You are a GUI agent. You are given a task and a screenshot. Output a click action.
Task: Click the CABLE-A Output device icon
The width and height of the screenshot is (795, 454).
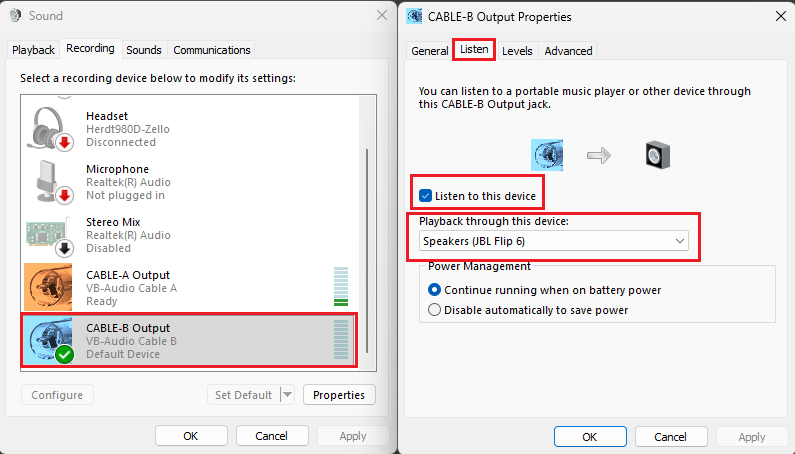[x=50, y=288]
